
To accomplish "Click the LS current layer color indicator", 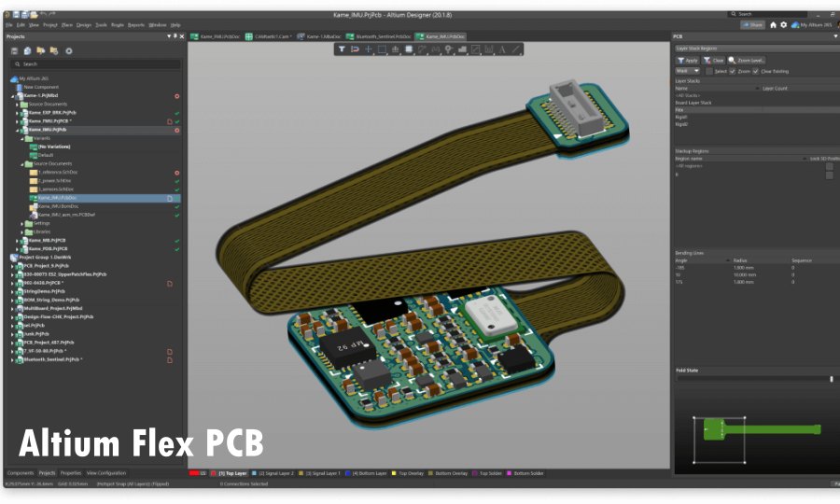I will pos(198,473).
